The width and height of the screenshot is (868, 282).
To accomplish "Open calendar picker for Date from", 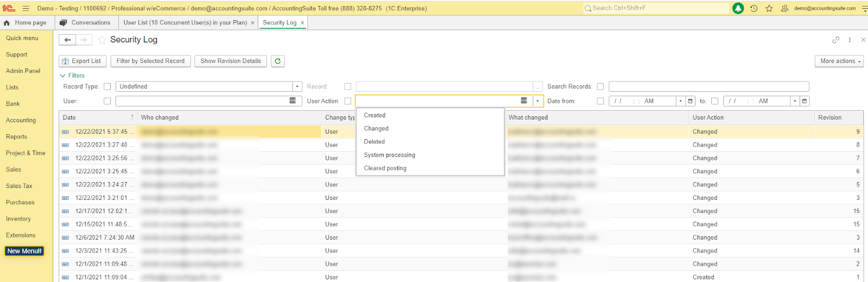I will tap(690, 101).
